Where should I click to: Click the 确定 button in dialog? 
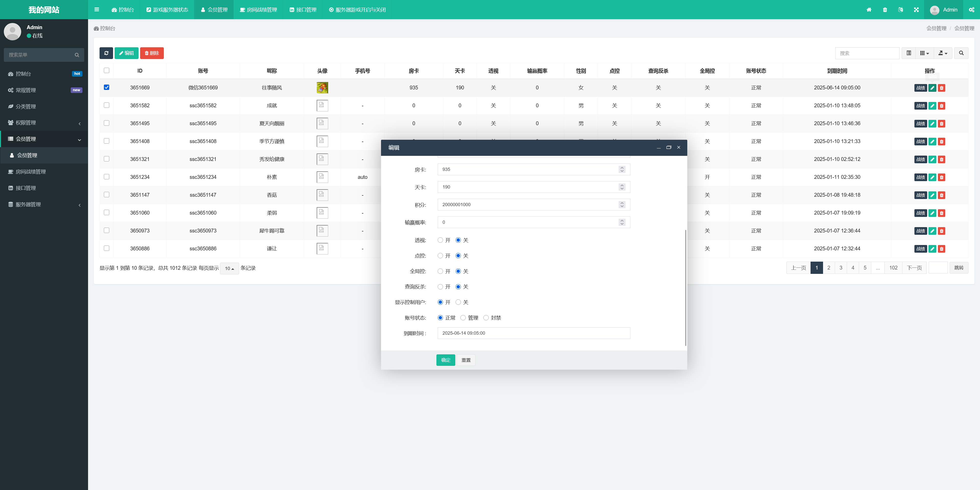[x=446, y=360]
